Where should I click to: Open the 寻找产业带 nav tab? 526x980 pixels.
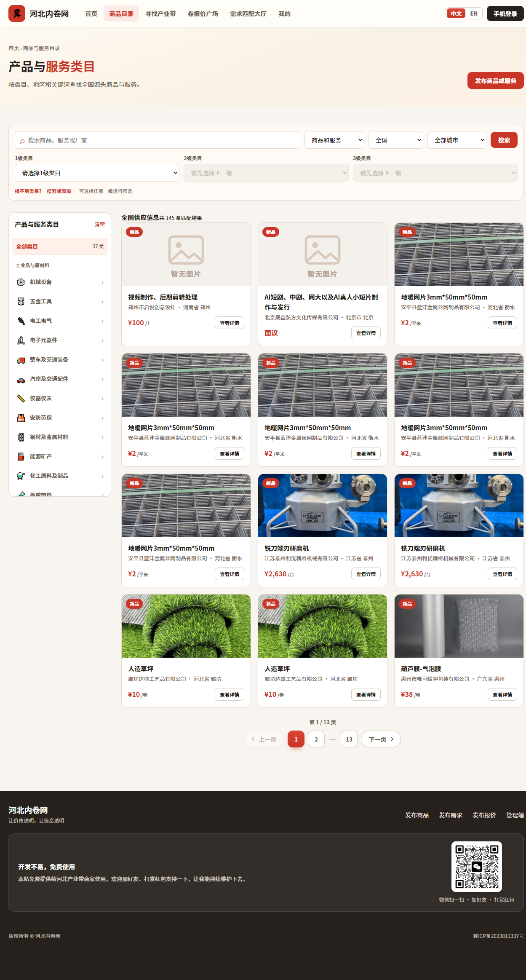[x=160, y=13]
